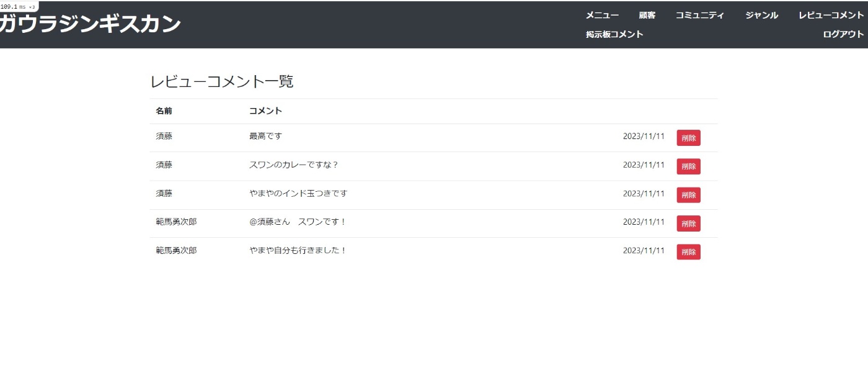This screenshot has height=370, width=868.
Task: Select 範馬勇次郎 in the やまや自分も行きました row
Action: coord(176,250)
